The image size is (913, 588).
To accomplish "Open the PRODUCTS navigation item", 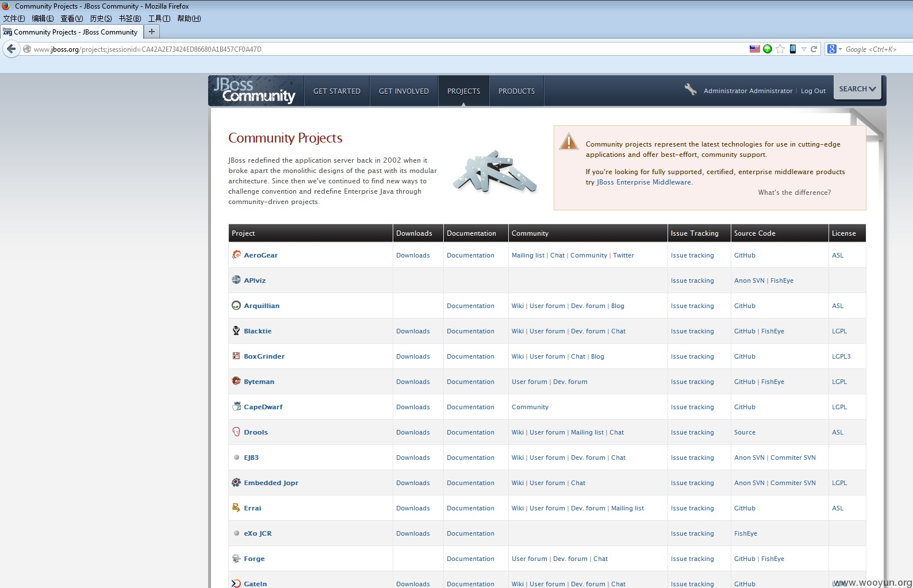I will click(516, 91).
